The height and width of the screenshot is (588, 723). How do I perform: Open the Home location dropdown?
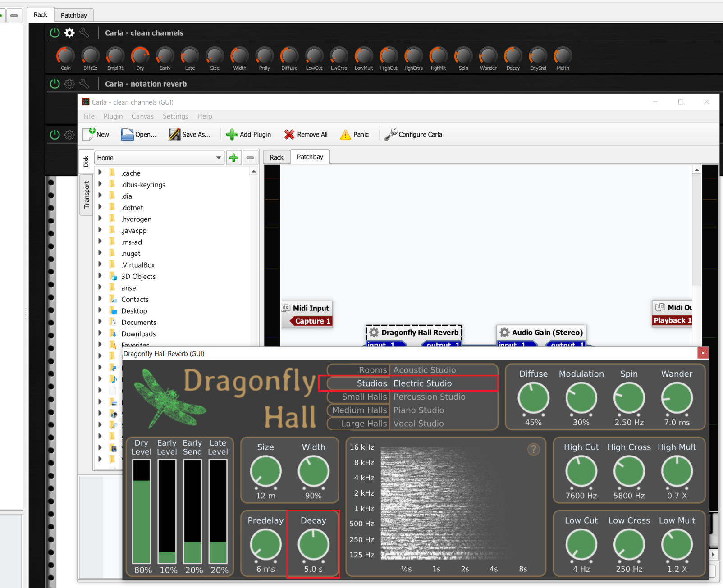click(x=218, y=158)
